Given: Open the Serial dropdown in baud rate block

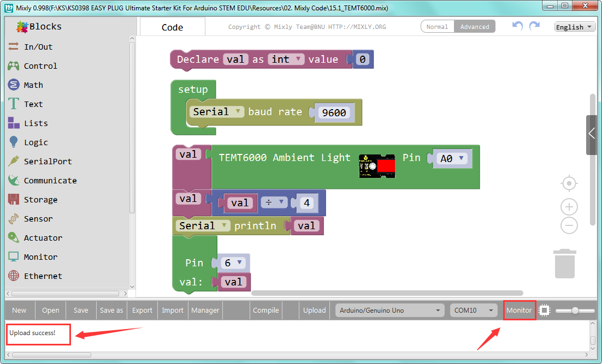Looking at the screenshot, I should tap(217, 112).
